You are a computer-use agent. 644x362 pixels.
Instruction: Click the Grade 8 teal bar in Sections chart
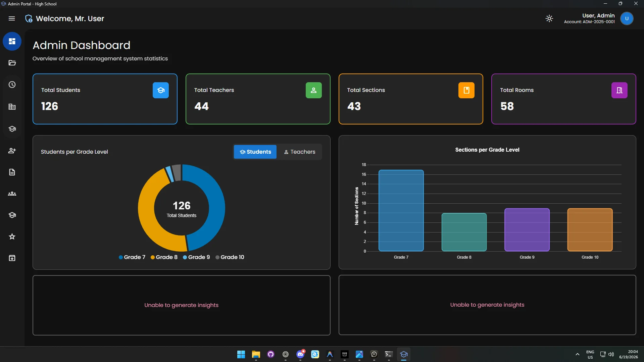pyautogui.click(x=464, y=232)
